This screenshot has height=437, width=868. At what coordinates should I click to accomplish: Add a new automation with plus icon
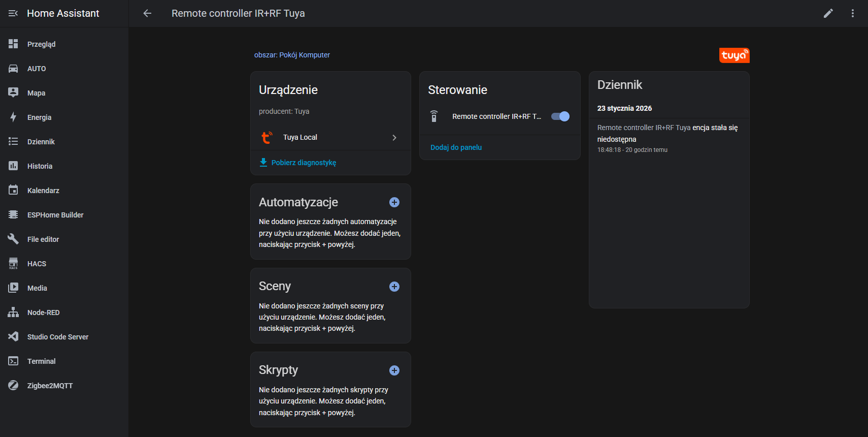coord(394,202)
